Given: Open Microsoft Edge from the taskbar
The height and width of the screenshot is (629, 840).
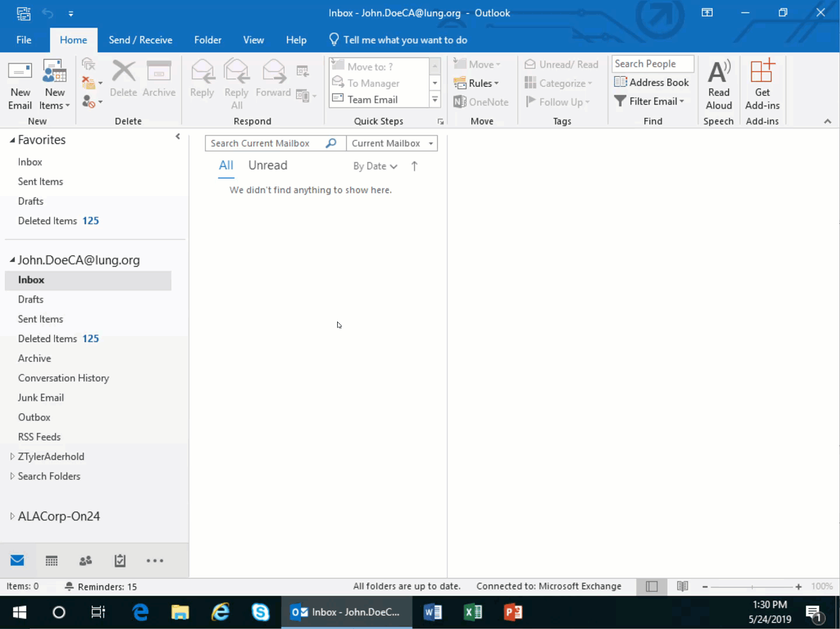Looking at the screenshot, I should tap(140, 612).
